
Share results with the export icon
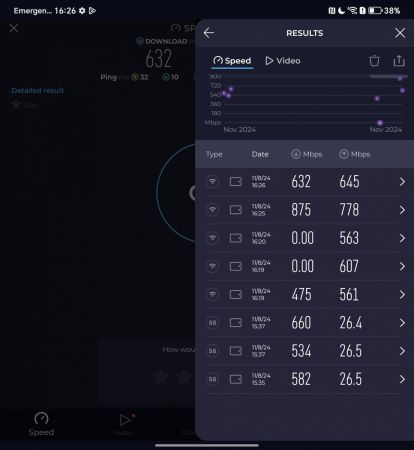(x=399, y=61)
